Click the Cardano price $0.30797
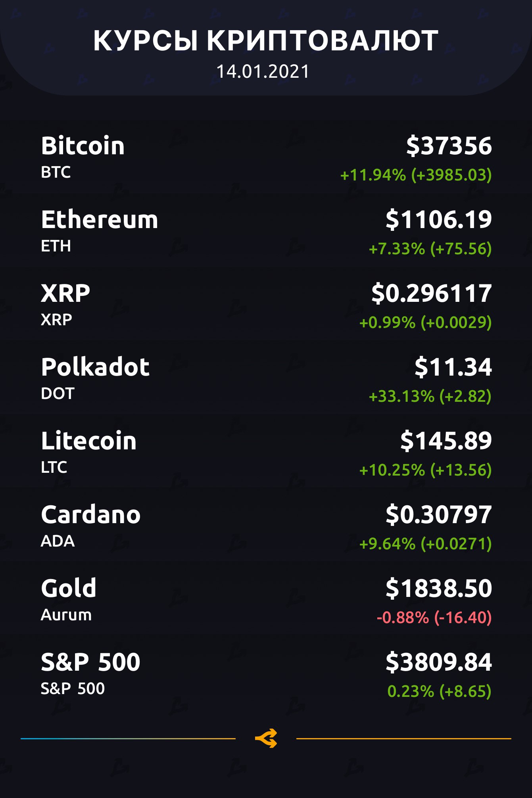This screenshot has width=532, height=798. point(438,514)
